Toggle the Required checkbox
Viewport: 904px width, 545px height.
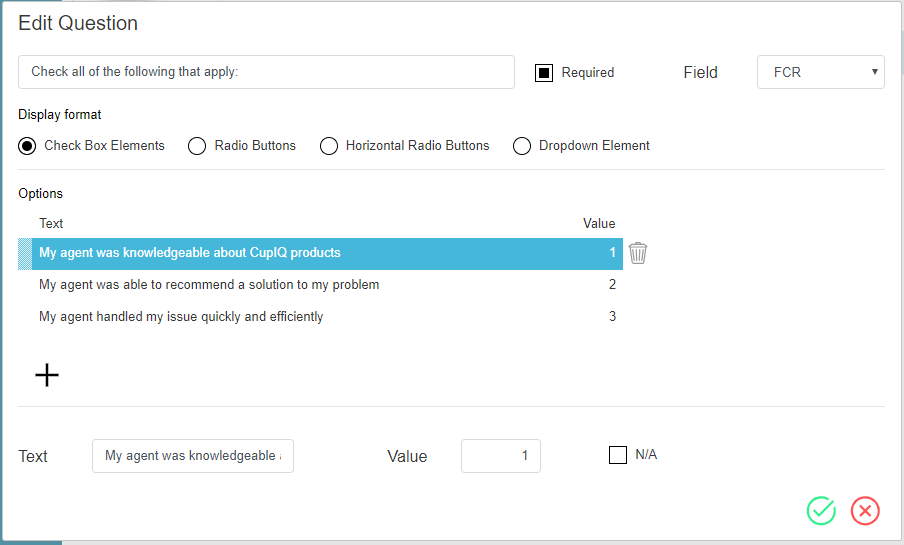(544, 73)
